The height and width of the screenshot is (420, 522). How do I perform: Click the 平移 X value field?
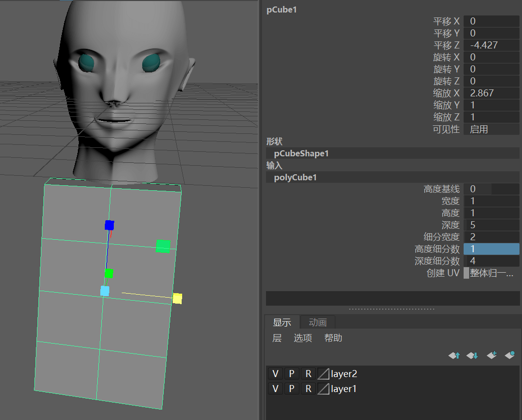492,21
